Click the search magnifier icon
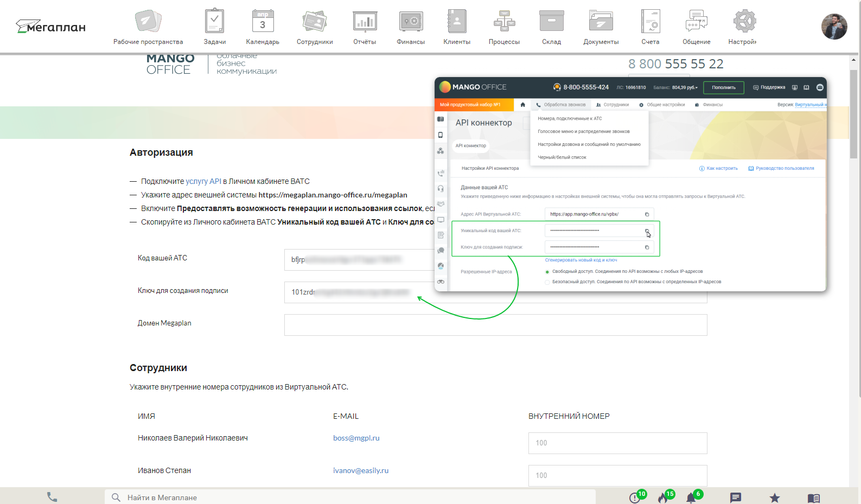The height and width of the screenshot is (504, 861). [x=116, y=497]
